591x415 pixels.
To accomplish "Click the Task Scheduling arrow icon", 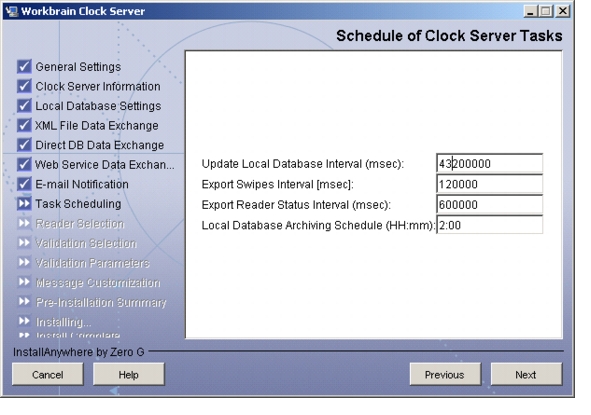I will (x=24, y=204).
